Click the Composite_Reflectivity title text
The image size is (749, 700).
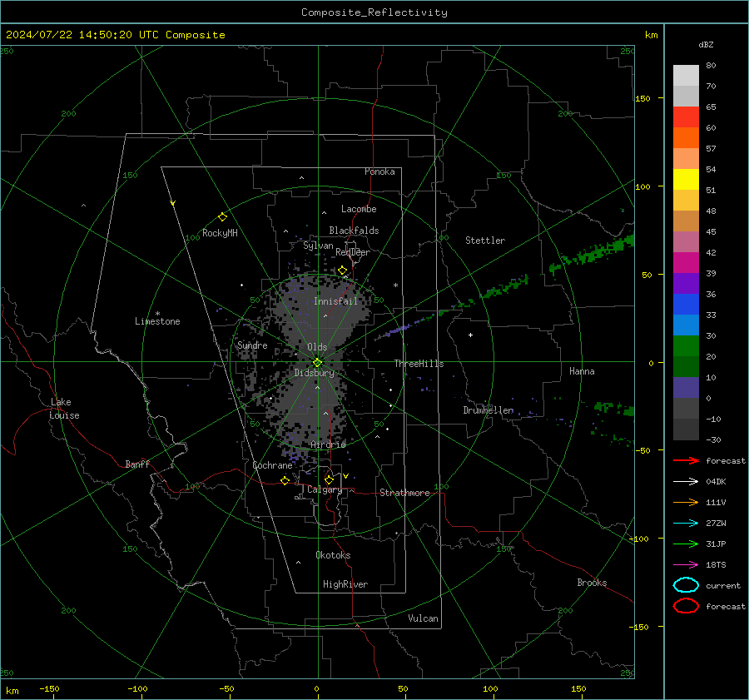(374, 12)
